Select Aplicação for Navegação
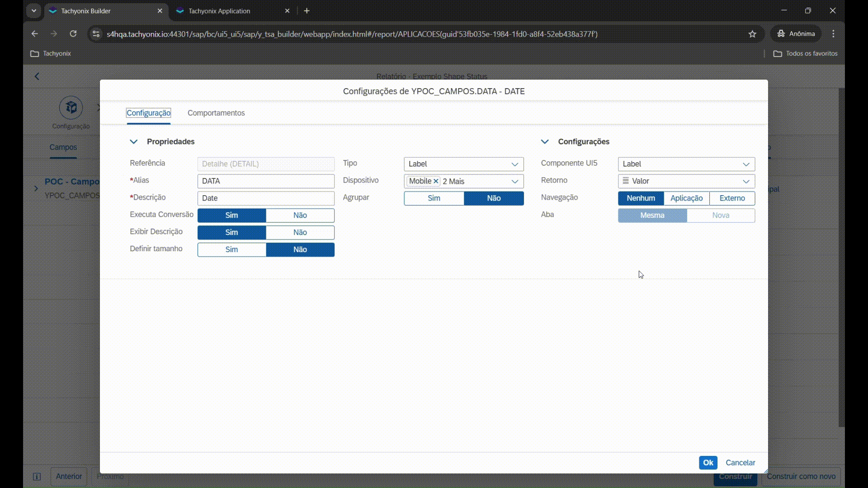Viewport: 868px width, 488px height. (686, 198)
